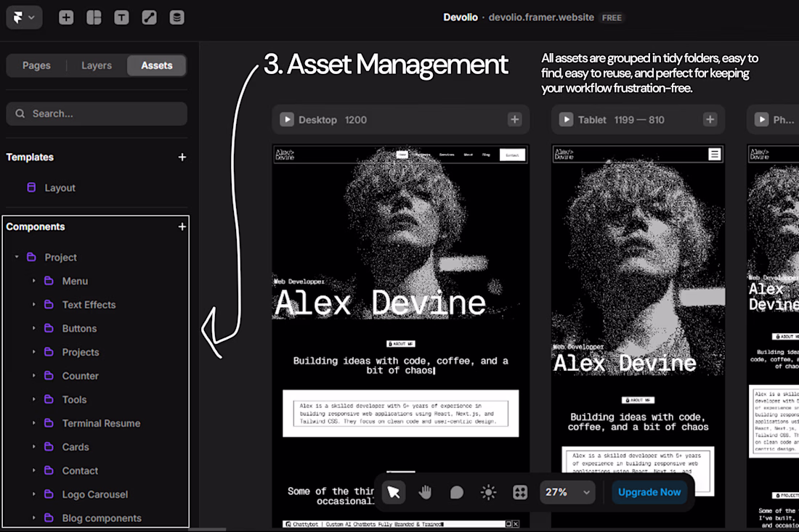Select the Vector pen tool in top toolbar
Screen dimensions: 799x532
[150, 18]
